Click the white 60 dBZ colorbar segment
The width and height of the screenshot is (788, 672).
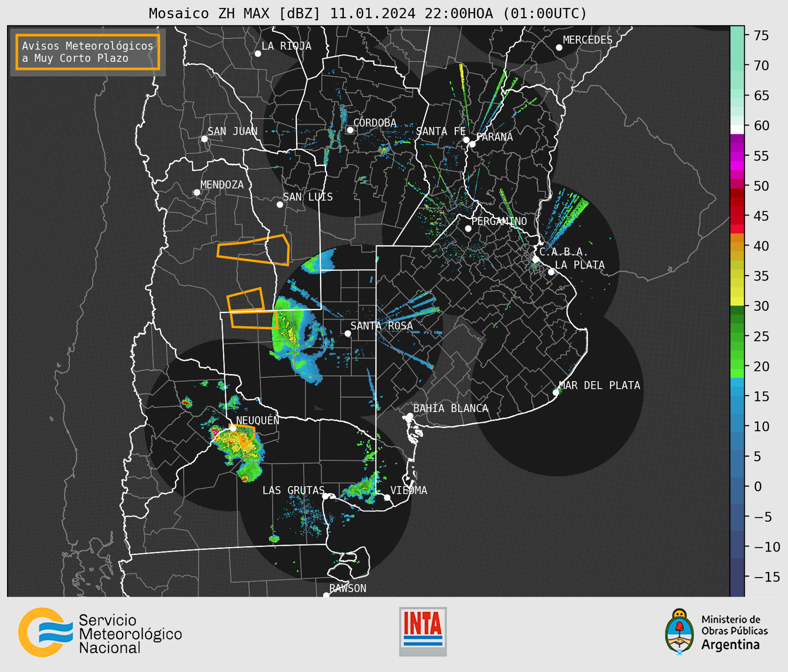(x=737, y=129)
